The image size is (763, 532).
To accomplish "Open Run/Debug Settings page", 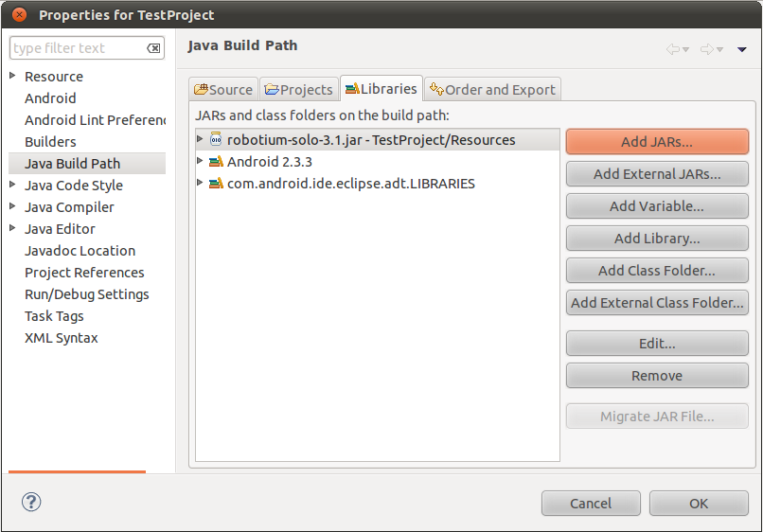I will point(87,294).
